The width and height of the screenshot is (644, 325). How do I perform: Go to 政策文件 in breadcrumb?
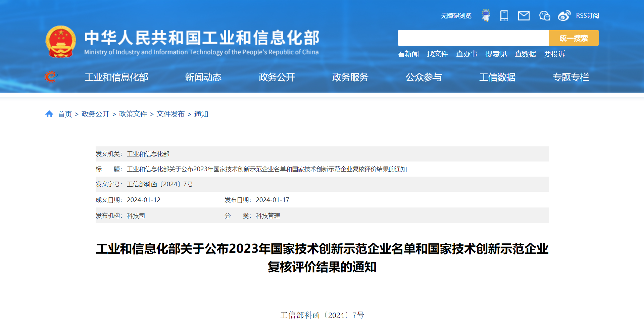click(x=133, y=114)
